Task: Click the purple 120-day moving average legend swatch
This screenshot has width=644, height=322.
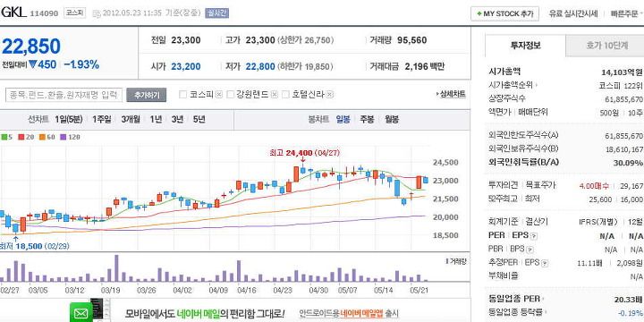Action: (x=63, y=137)
